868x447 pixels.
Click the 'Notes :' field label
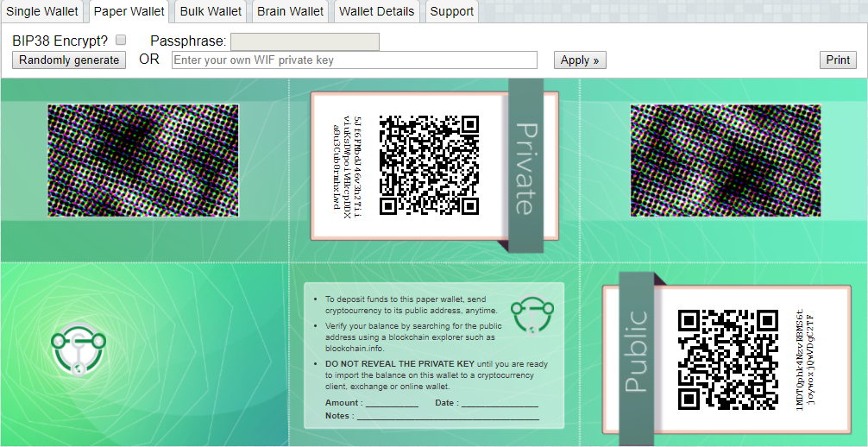tap(340, 415)
